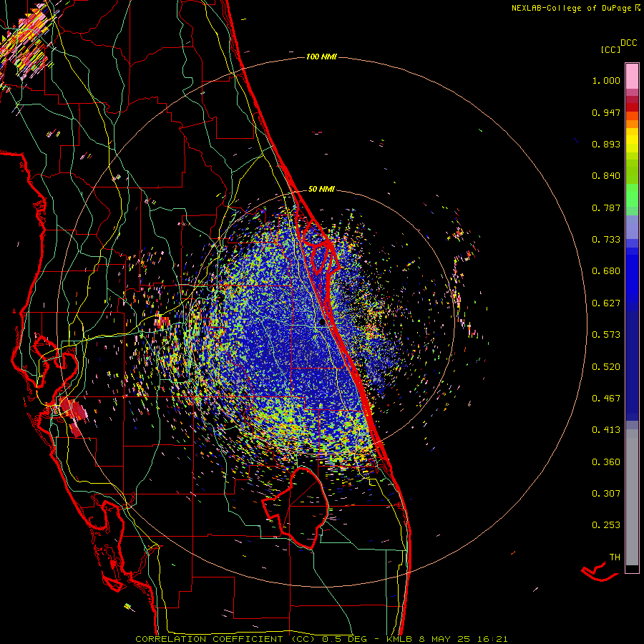Click the TH threshold label
Image resolution: width=644 pixels, height=644 pixels.
point(615,557)
